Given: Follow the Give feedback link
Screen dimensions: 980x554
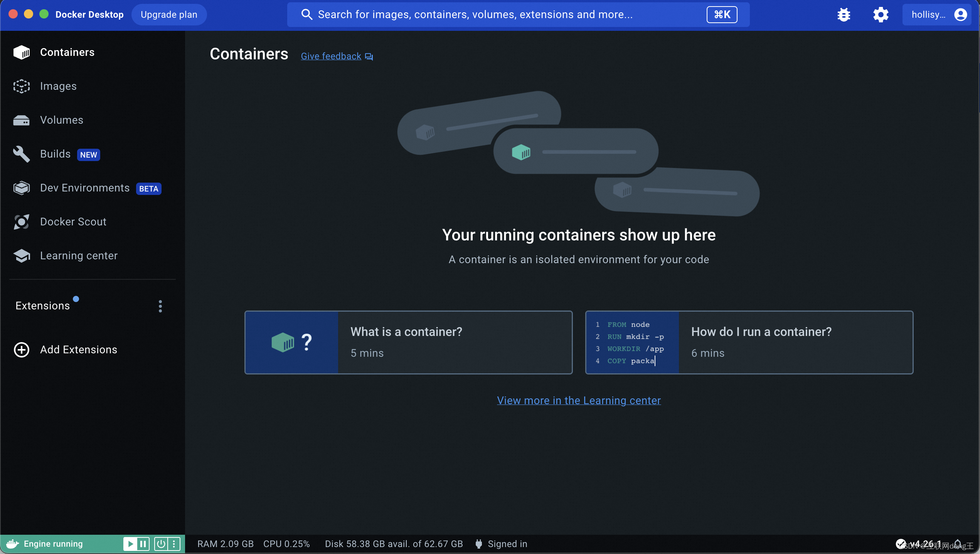Looking at the screenshot, I should click(x=337, y=56).
